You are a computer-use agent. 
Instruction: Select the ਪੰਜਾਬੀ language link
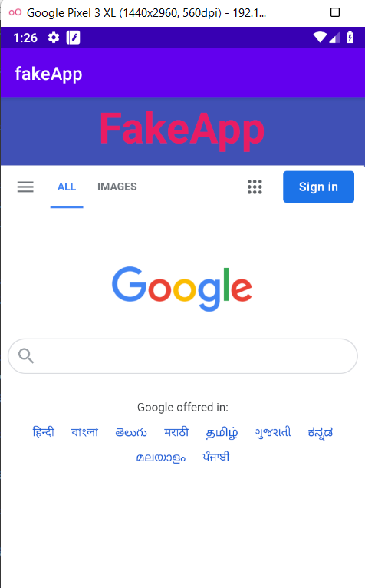point(215,458)
